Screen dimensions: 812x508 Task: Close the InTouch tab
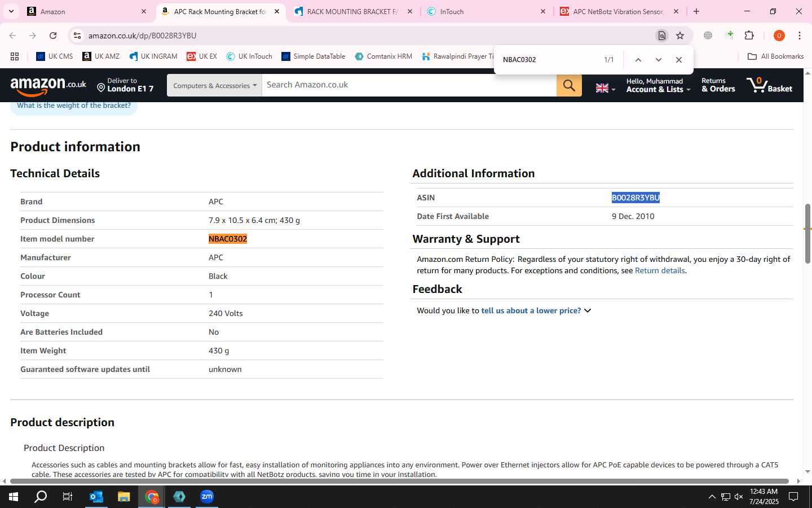point(543,11)
